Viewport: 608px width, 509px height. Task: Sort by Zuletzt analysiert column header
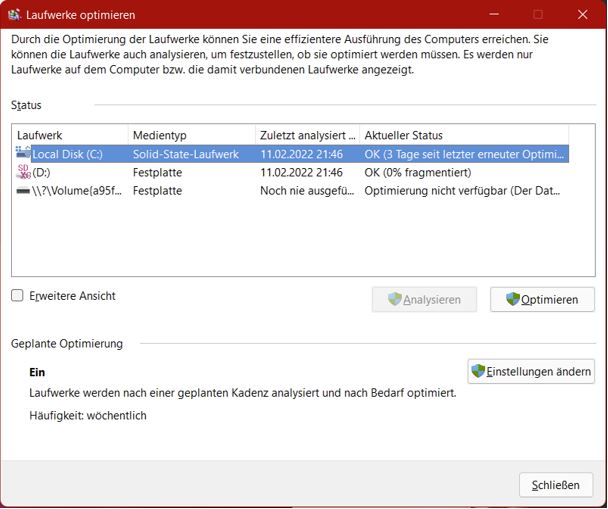306,135
